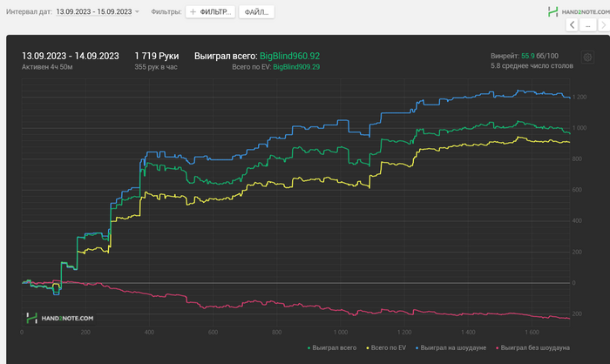
Task: Toggle the 'Выиграл без шоудауна' legend series
Action: [x=532, y=347]
